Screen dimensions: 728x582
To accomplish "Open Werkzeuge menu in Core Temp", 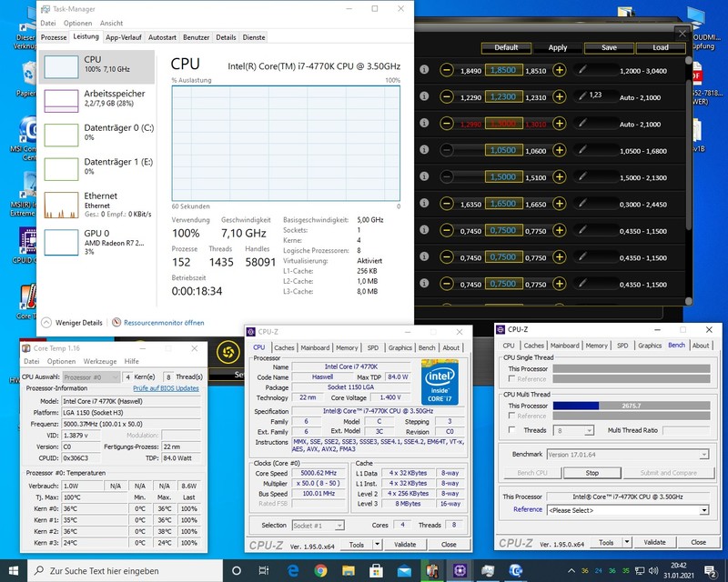I will coord(100,361).
